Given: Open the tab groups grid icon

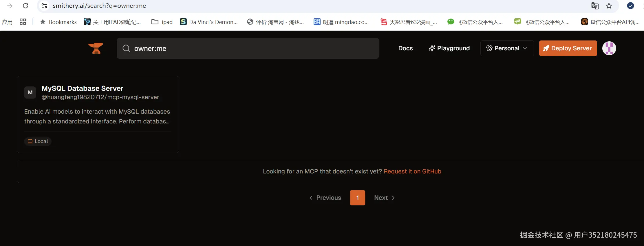Looking at the screenshot, I should point(23,22).
